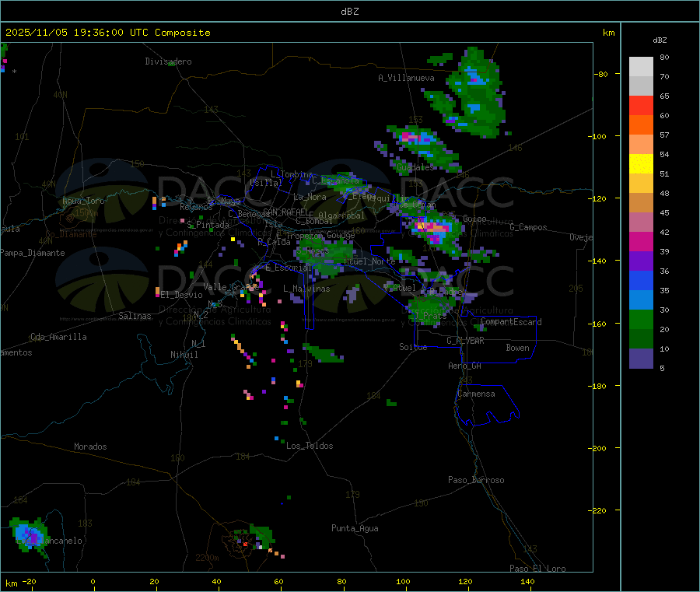Click the 0 km bottom axis label

pos(93,581)
